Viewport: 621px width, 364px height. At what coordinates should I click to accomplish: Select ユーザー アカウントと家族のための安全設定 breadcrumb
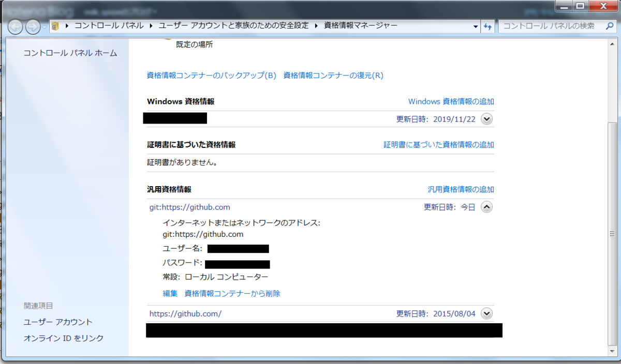(233, 26)
